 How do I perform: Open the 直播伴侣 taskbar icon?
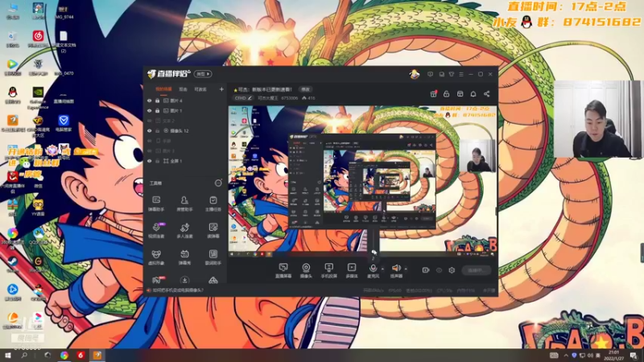click(x=97, y=356)
